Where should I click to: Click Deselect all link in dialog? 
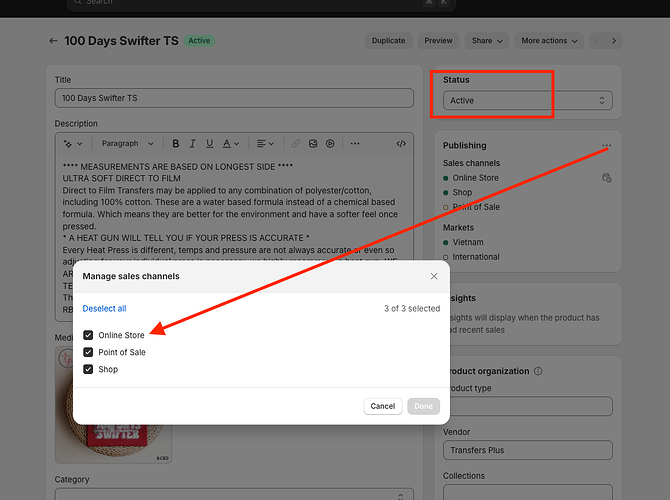coord(104,309)
